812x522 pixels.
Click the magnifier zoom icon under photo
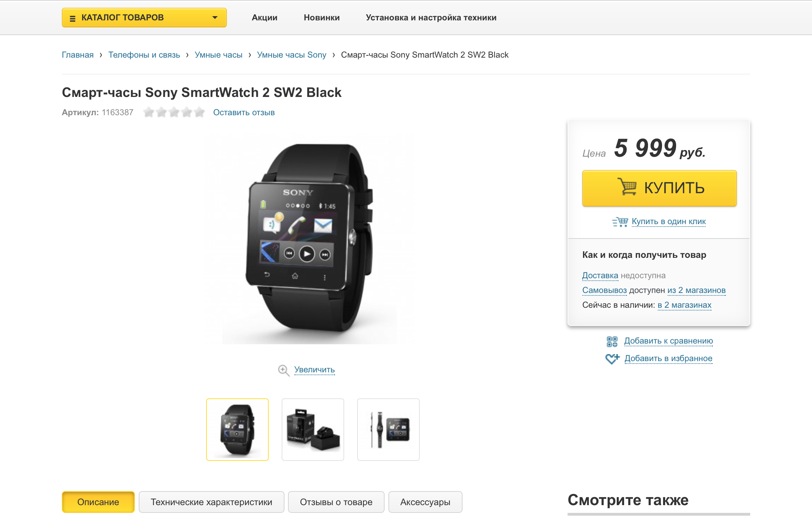coord(283,370)
